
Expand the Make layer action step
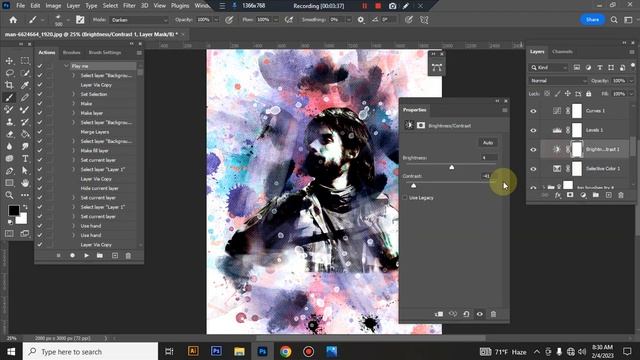pos(73,113)
